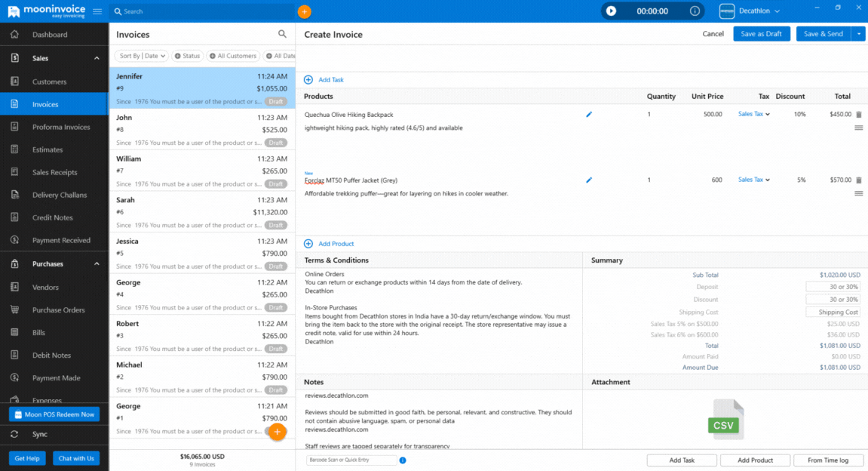Toggle the hamburger sidebar menu icon
This screenshot has height=471, width=868.
click(97, 11)
